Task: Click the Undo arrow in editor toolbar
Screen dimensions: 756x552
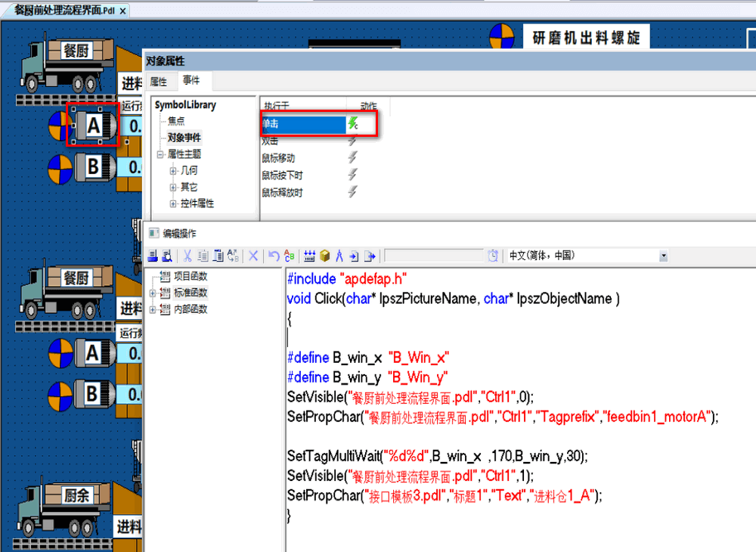Action: [274, 256]
